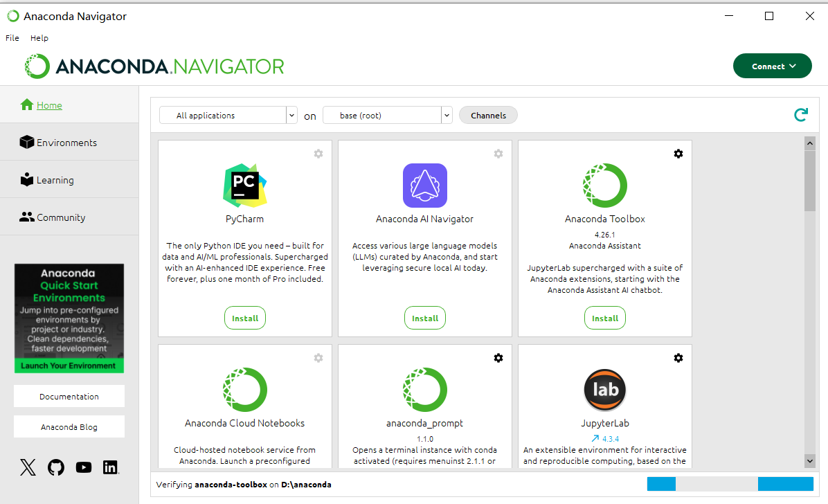Open the Anaconda AI Navigator settings gear
The image size is (828, 504).
[498, 154]
